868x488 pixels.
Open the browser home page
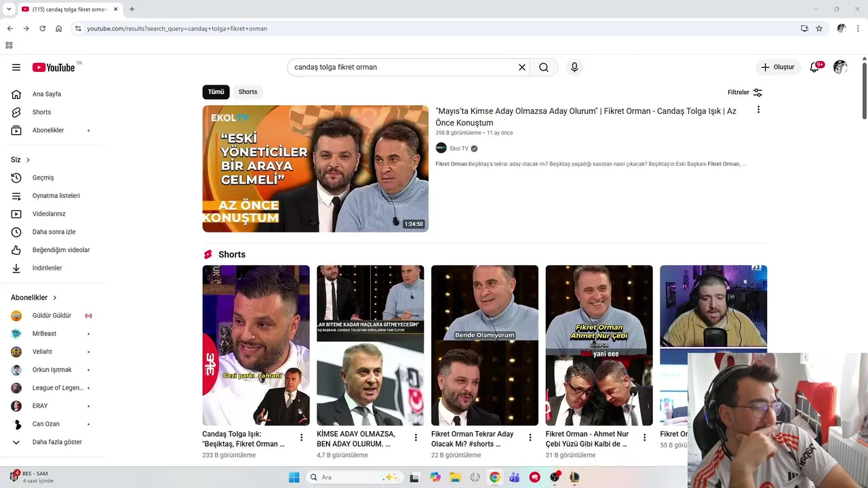(59, 28)
